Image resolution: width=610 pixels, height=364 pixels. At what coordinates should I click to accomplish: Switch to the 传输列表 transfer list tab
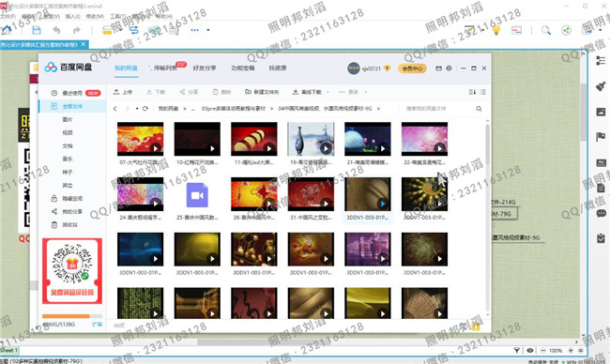(165, 68)
